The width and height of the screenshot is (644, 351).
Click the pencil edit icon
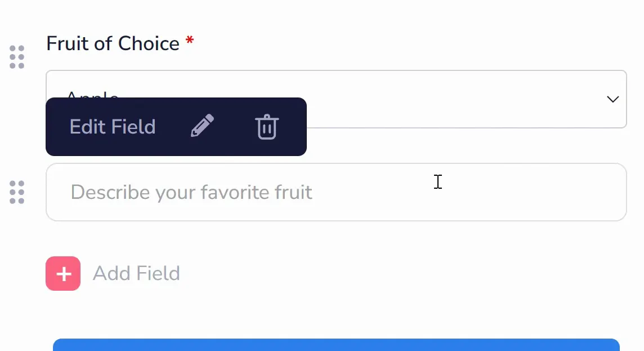(x=203, y=125)
